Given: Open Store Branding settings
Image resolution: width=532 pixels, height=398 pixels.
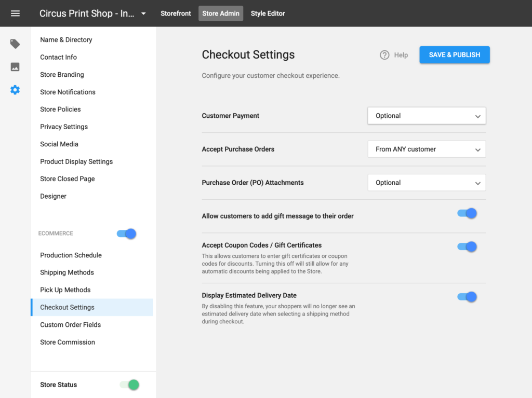Looking at the screenshot, I should point(62,75).
